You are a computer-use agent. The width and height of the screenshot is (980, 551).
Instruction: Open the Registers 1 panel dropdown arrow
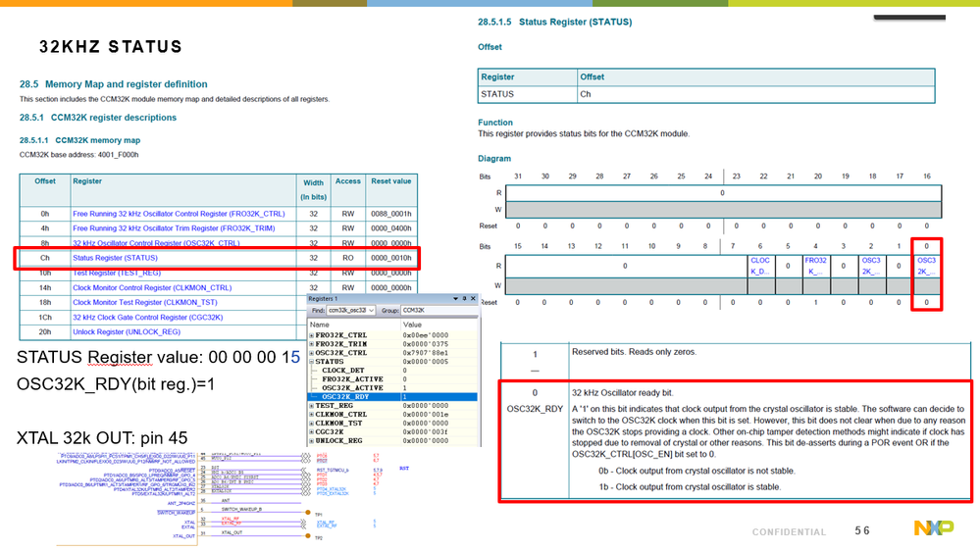pyautogui.click(x=455, y=299)
